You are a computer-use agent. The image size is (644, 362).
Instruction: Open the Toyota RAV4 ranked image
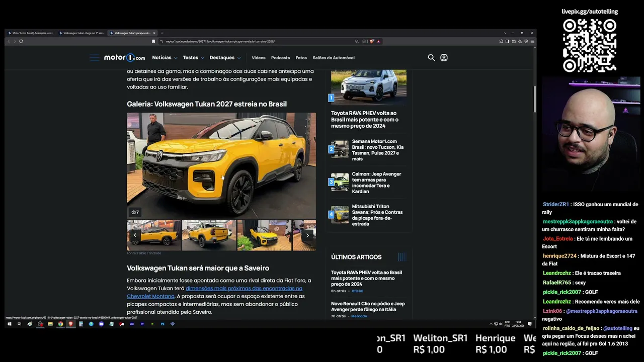tap(369, 87)
